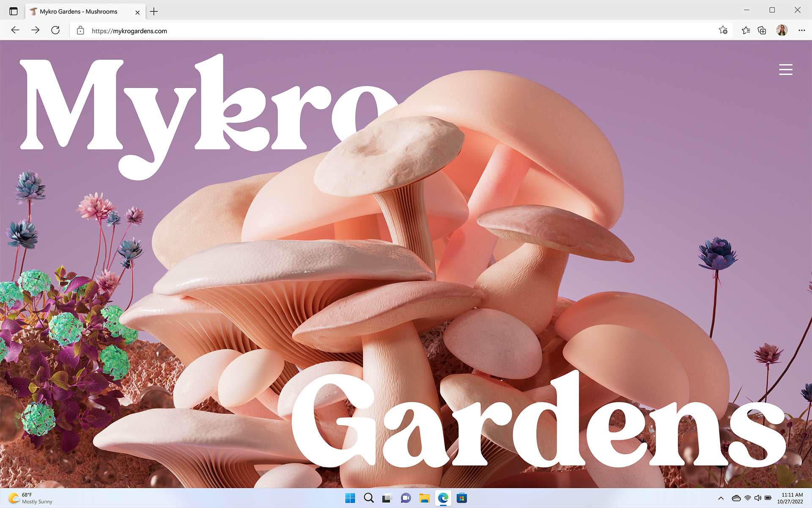Screen dimensions: 812x508
Task: Open the weather widget showing 68°F
Action: tap(30, 498)
